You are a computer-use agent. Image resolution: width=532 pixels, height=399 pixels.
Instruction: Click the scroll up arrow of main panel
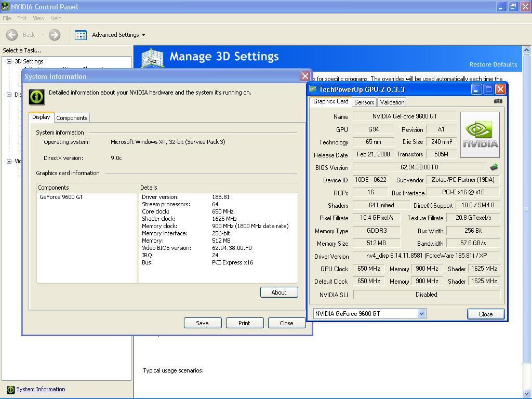(x=526, y=50)
